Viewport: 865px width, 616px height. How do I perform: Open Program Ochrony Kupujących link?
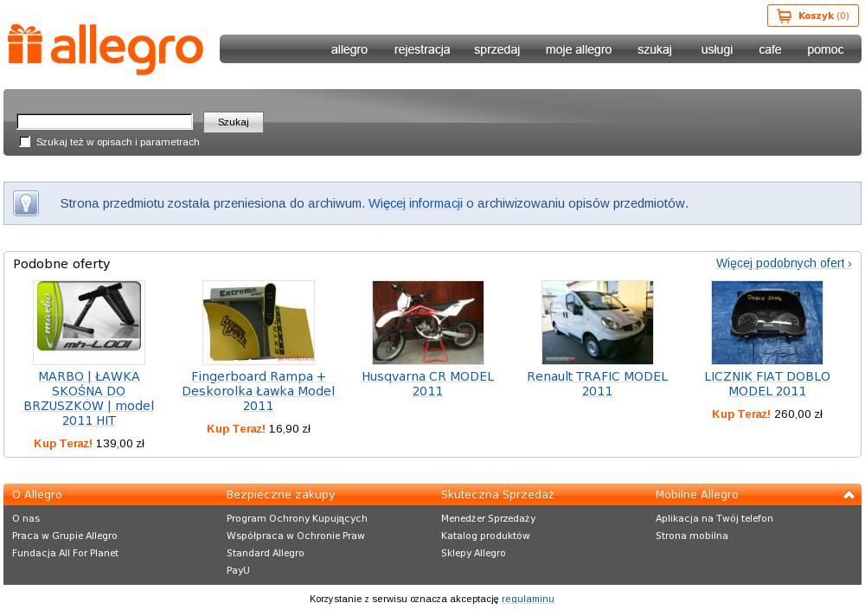coord(297,518)
